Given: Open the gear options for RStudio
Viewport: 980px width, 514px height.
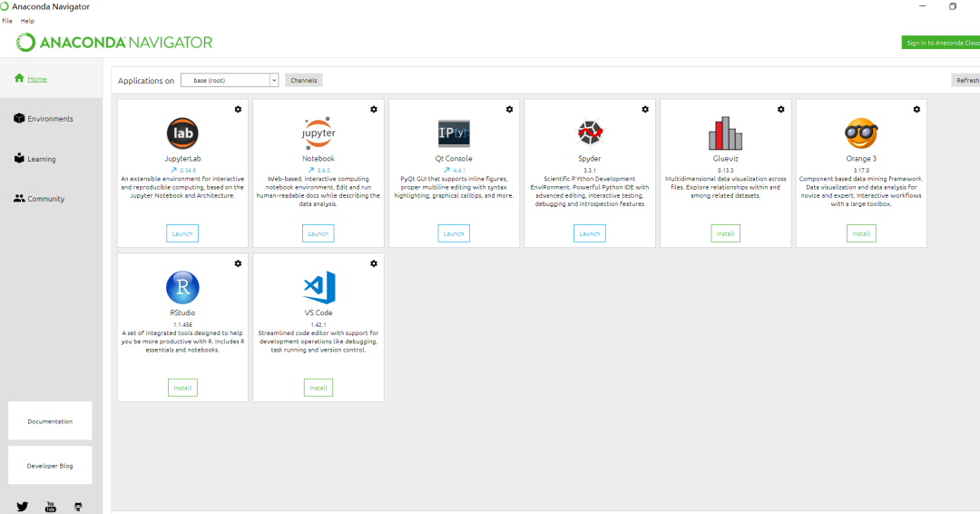Looking at the screenshot, I should pos(238,264).
